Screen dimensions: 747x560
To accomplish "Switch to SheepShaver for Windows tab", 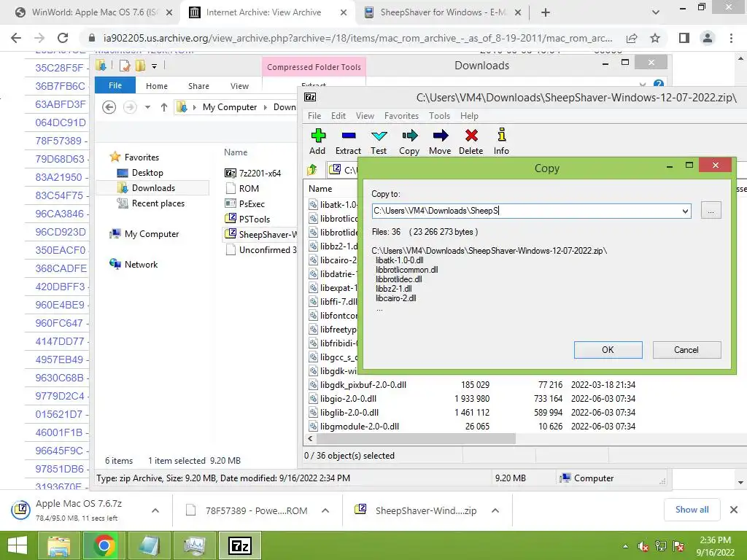I will [443, 12].
